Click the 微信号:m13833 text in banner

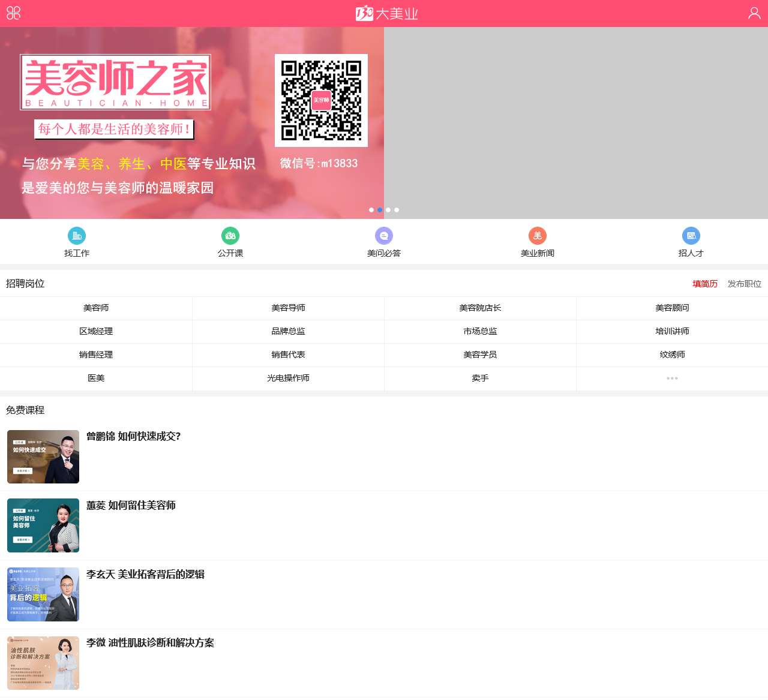tap(319, 163)
